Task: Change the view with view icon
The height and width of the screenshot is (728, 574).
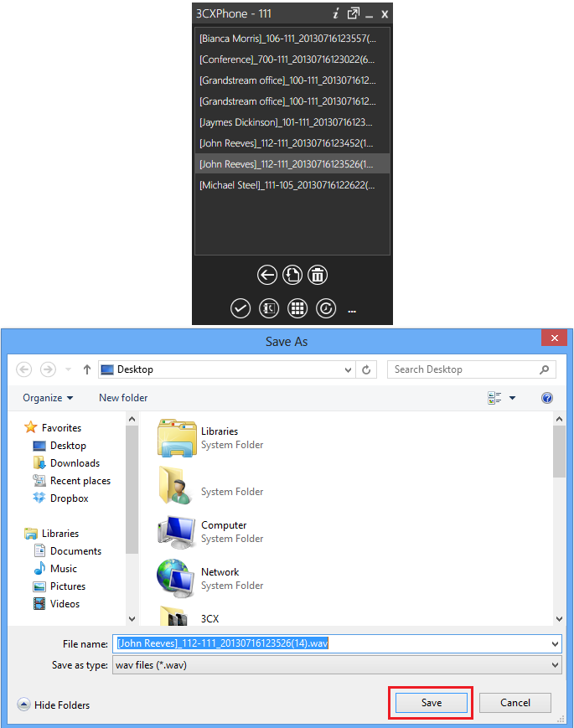Action: [494, 398]
